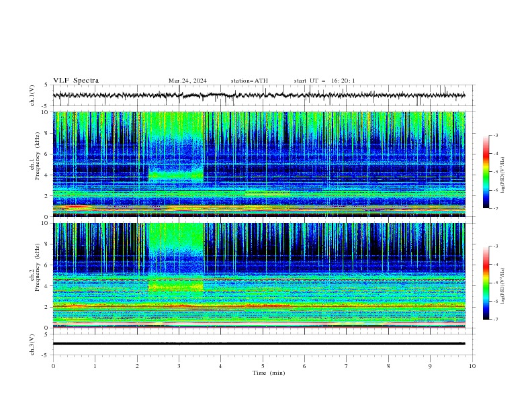Click the log(PSD) unit label beside the ch.2 color bar

[x=502, y=285]
